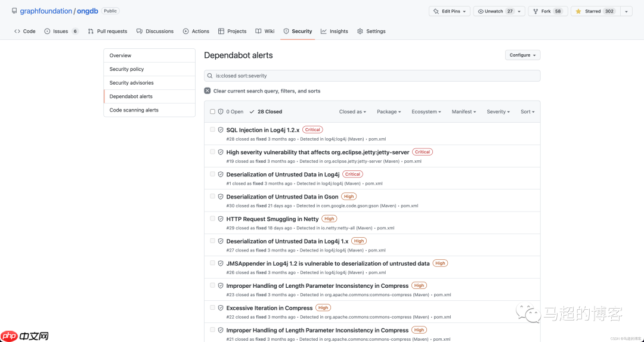This screenshot has width=644, height=342.
Task: Click shield icon beside 0 Open
Action: coord(221,111)
